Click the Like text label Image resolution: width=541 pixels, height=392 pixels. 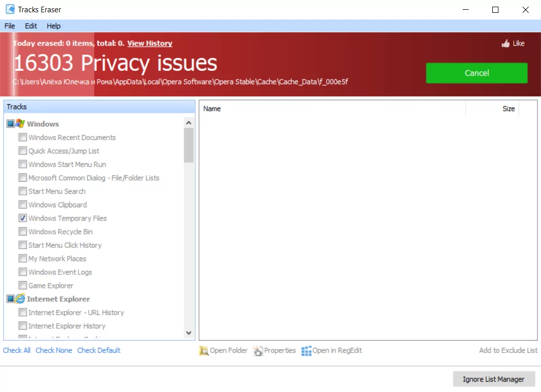click(518, 43)
